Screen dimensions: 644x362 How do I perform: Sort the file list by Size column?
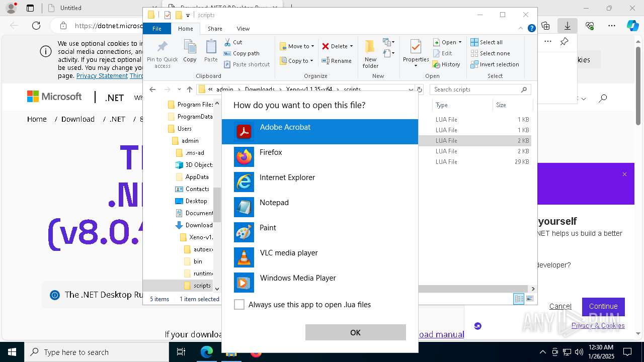pos(512,105)
